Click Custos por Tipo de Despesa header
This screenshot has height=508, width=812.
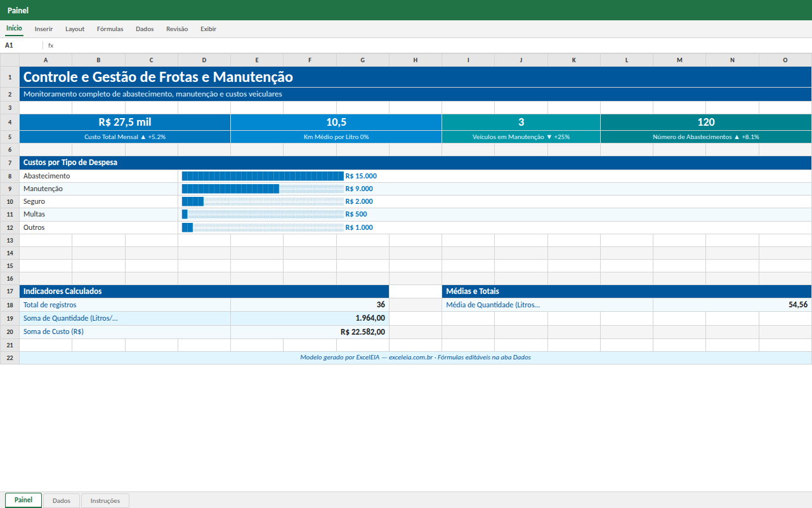[416, 163]
